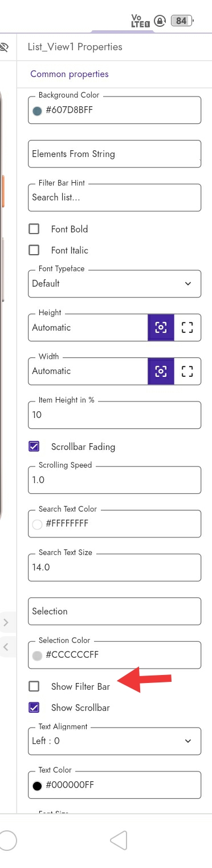
Task: Open the Font Typeface dropdown
Action: [115, 283]
